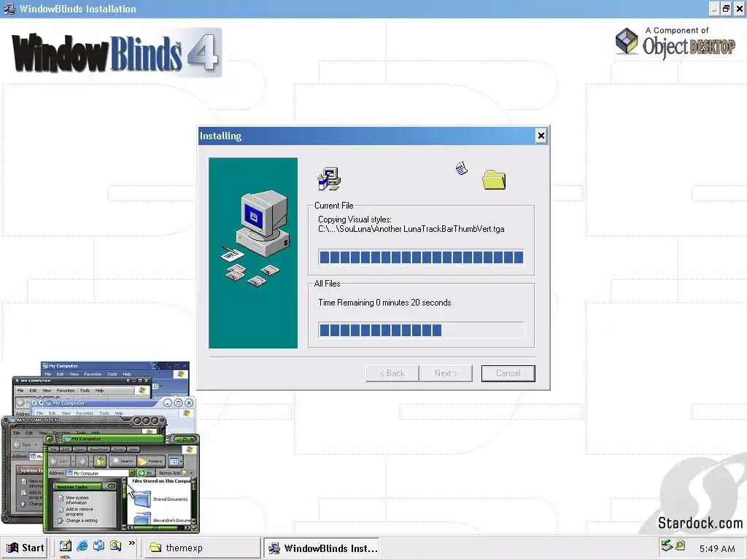Click the third quick launch icon

(x=98, y=545)
